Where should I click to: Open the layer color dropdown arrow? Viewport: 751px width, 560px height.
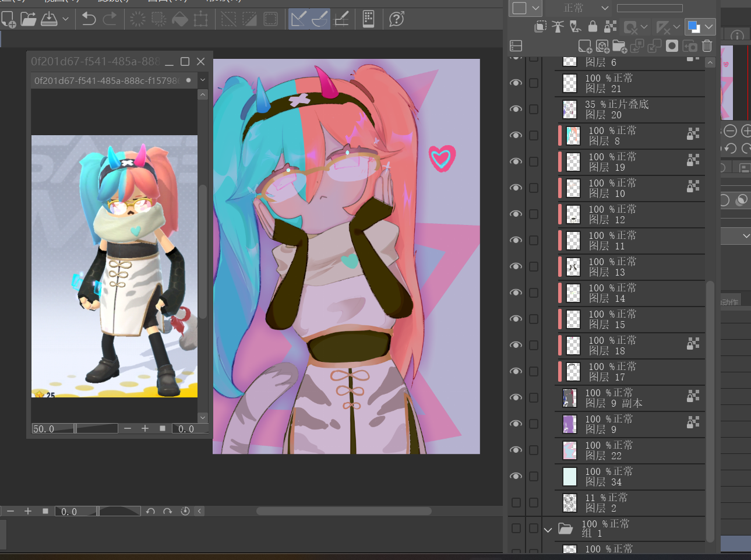click(709, 27)
